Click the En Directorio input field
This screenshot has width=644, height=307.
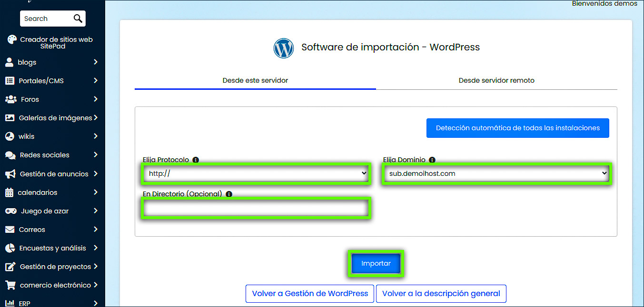256,208
